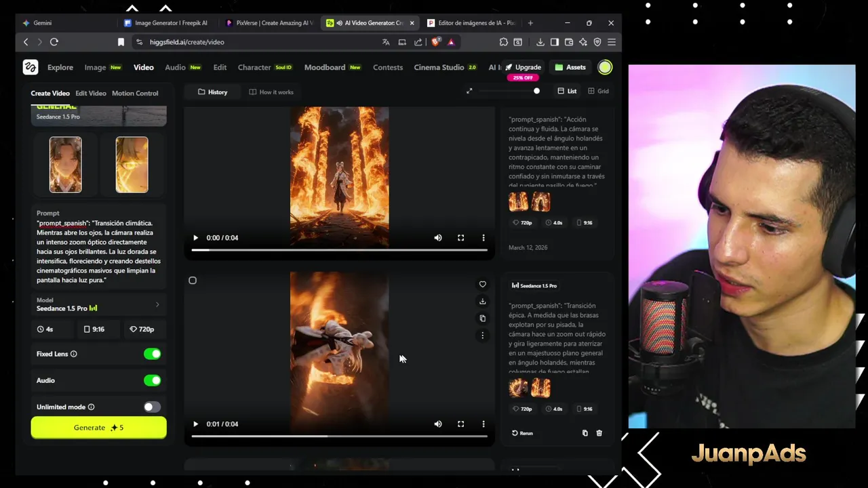This screenshot has height=488, width=868.
Task: Open Character Soul ID in navigation
Action: (264, 67)
